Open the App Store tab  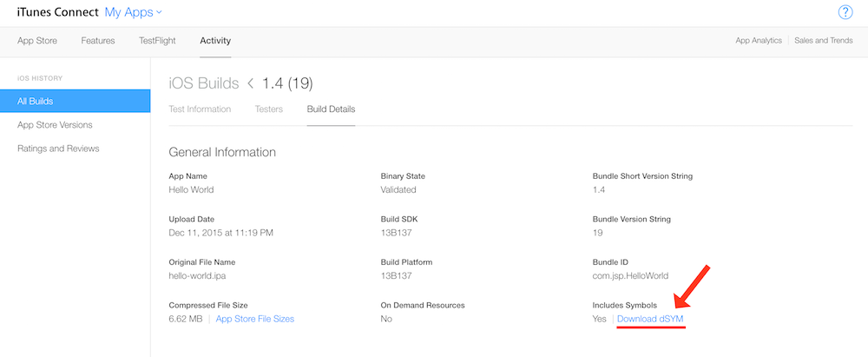coord(37,41)
